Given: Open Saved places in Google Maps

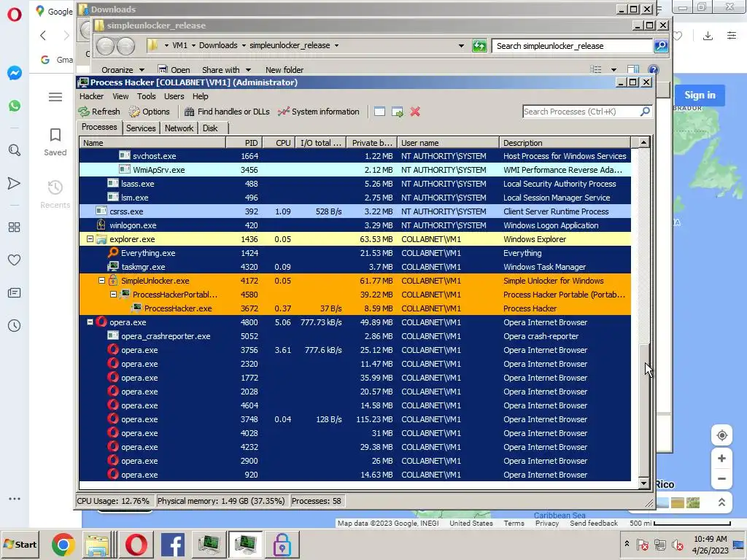Looking at the screenshot, I should coord(55,142).
